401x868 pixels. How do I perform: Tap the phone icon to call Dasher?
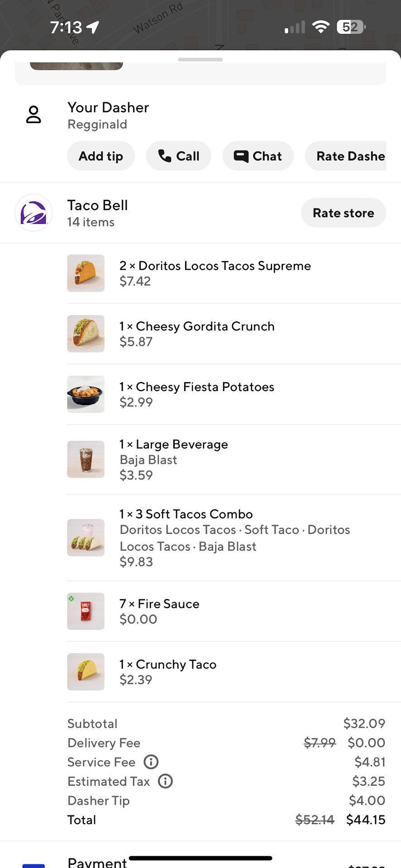click(x=165, y=156)
